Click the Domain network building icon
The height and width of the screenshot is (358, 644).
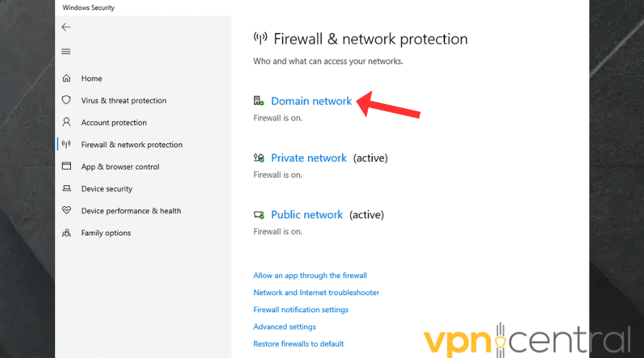point(259,102)
